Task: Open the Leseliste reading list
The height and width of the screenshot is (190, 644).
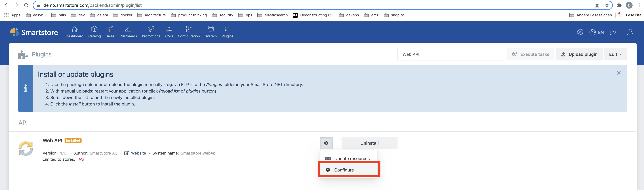Action: [x=630, y=15]
